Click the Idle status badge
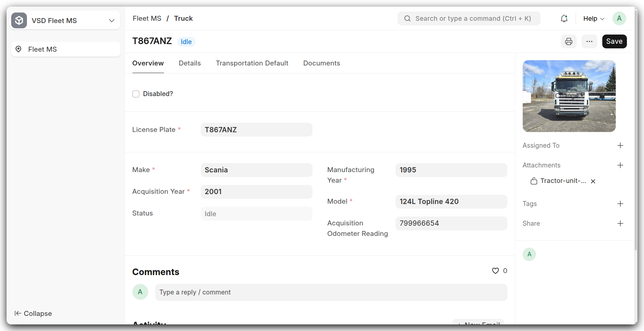 (x=186, y=42)
